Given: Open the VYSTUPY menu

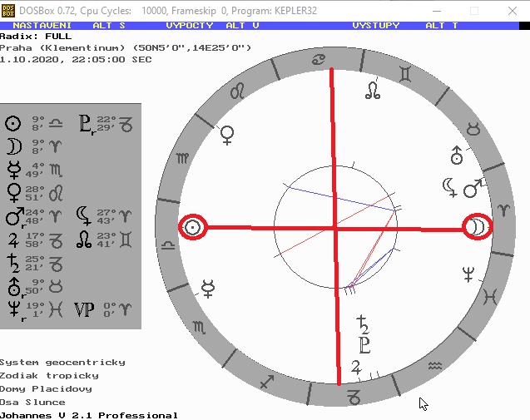Looking at the screenshot, I should pyautogui.click(x=376, y=26).
